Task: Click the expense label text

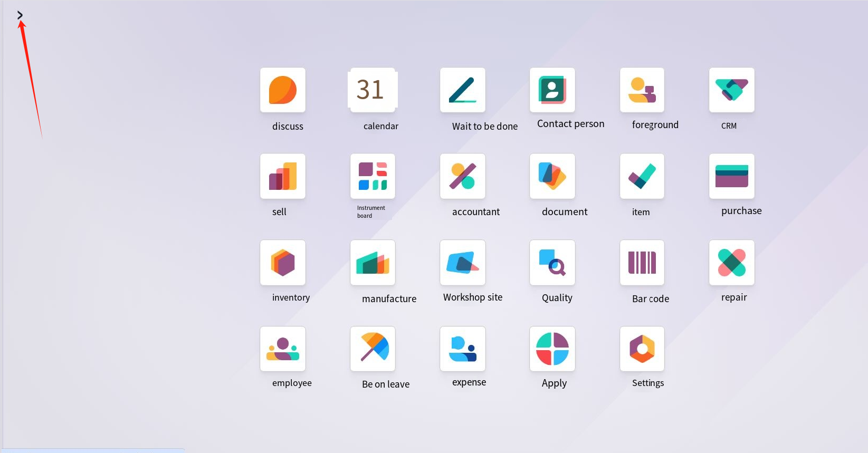Action: coord(469,383)
